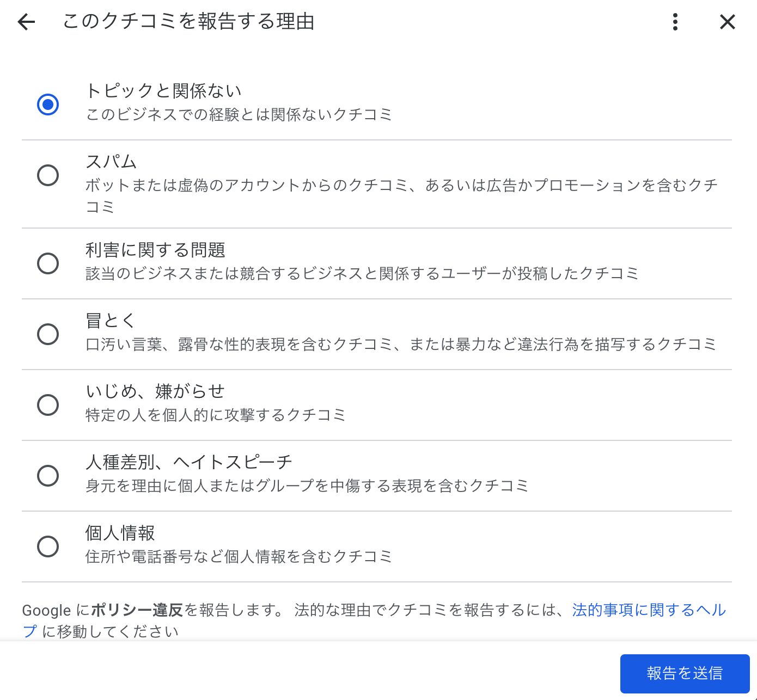Select the 人種差別、ヘイトスピーチ radio button

[x=48, y=475]
